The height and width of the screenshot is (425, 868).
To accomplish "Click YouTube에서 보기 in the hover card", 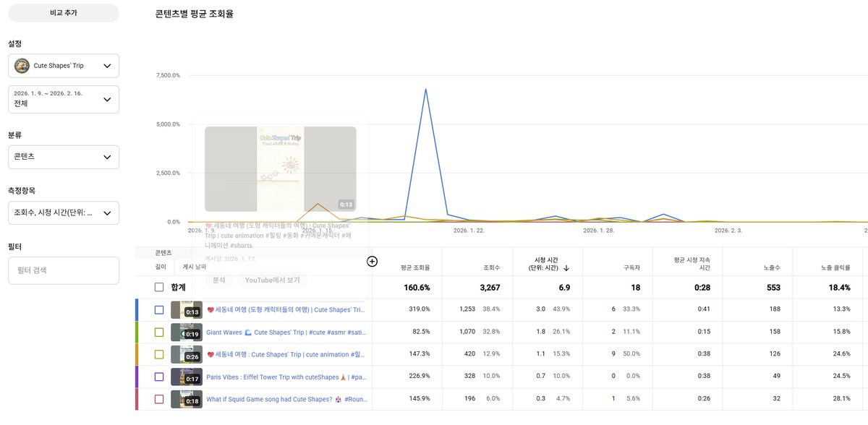I will pyautogui.click(x=272, y=280).
